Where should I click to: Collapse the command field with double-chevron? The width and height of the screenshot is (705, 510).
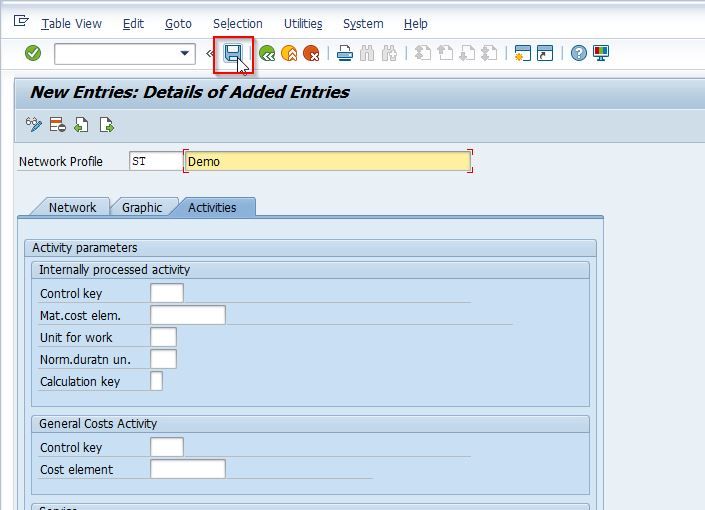(209, 54)
